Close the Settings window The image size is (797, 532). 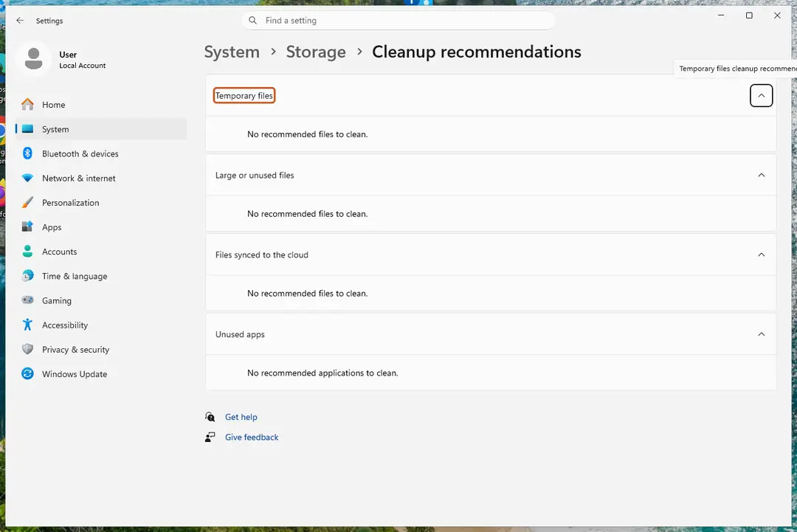pos(777,15)
